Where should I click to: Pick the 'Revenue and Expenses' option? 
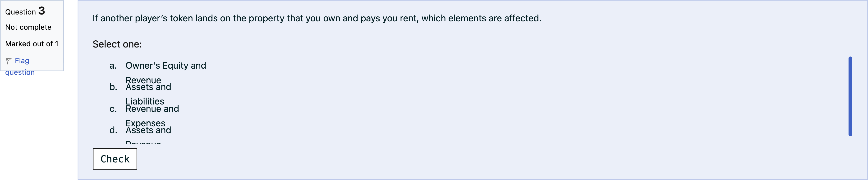pyautogui.click(x=152, y=109)
